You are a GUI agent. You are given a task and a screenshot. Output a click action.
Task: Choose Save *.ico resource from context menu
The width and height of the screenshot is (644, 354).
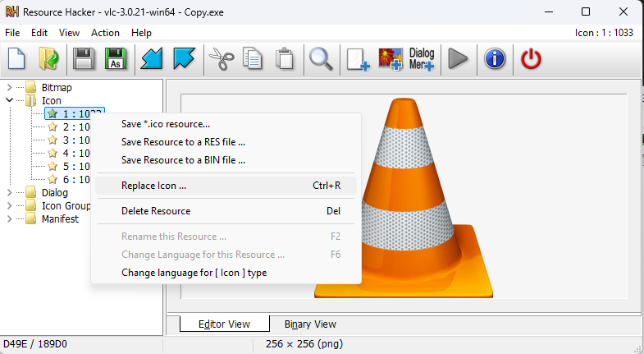click(226, 124)
